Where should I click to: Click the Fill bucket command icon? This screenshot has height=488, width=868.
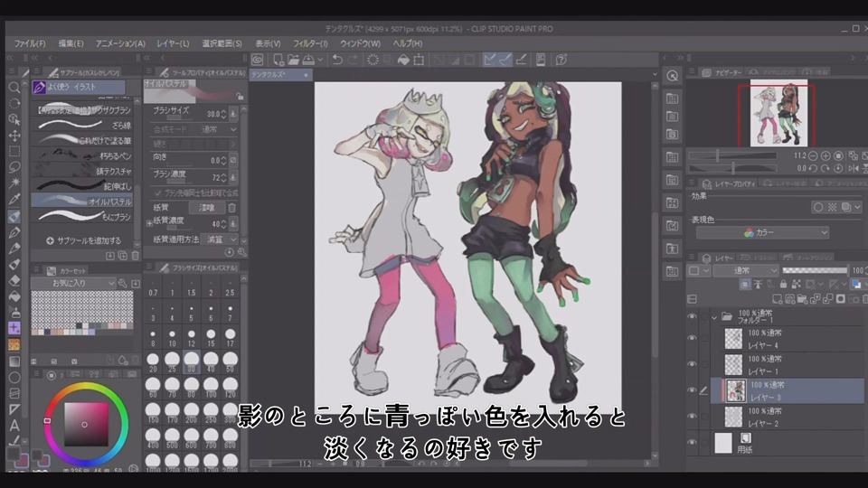pos(403,60)
